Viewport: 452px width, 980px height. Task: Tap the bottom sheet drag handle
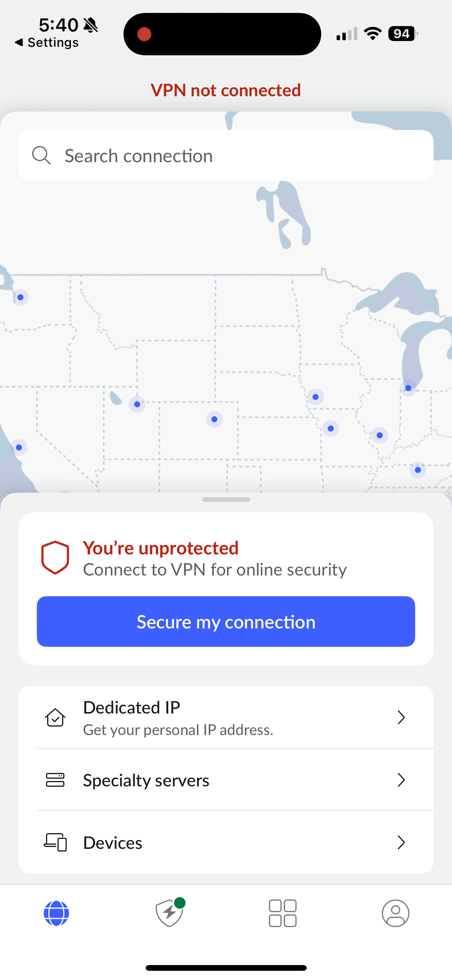click(226, 499)
